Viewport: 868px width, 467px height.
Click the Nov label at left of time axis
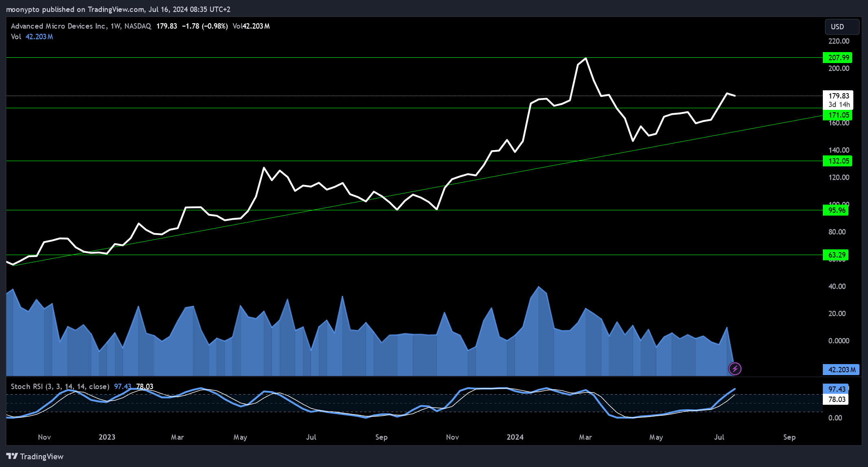(44, 437)
